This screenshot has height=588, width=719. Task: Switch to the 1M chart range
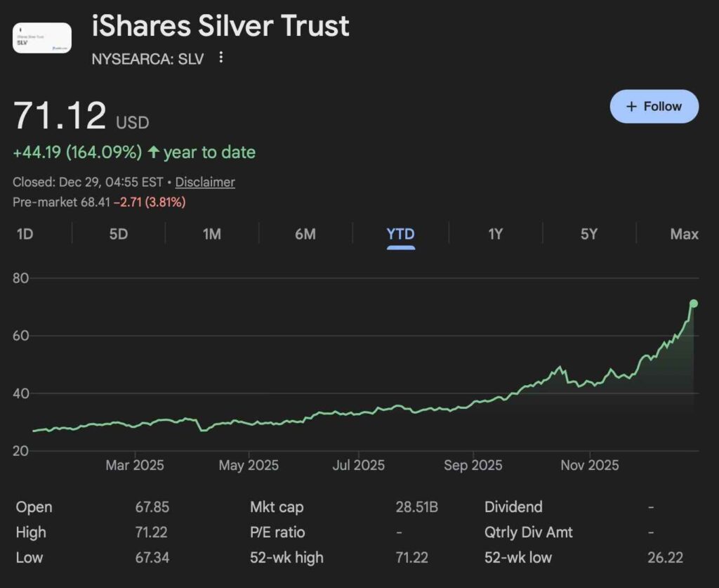coord(212,234)
